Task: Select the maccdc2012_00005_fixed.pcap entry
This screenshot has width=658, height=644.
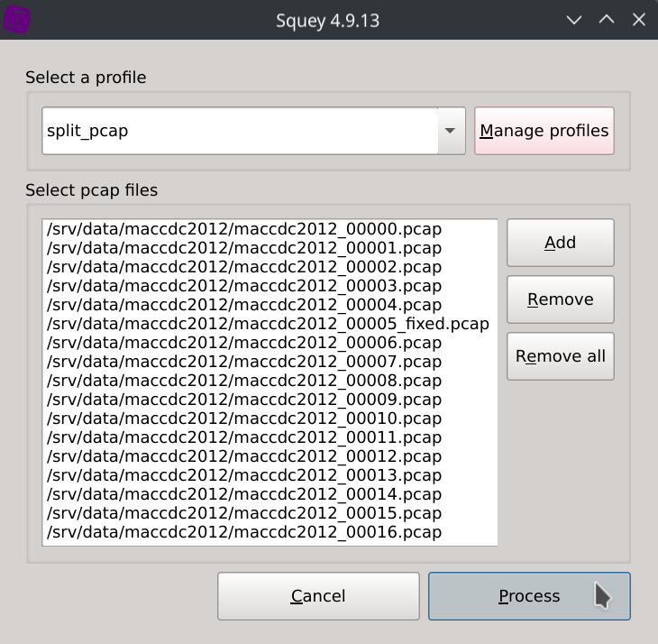Action: point(268,324)
